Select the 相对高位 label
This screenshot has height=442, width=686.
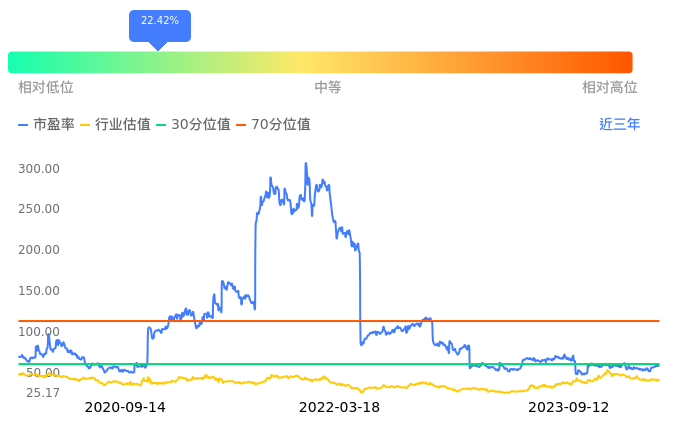[610, 87]
